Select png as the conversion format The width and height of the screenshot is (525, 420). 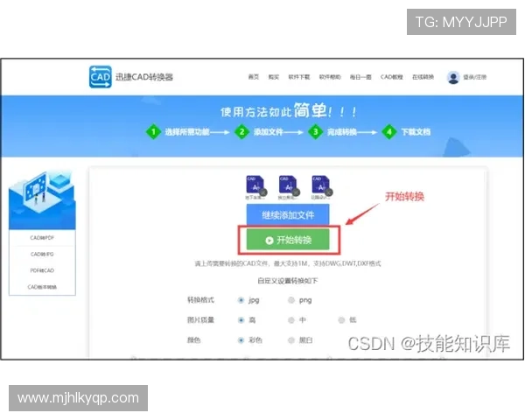pyautogui.click(x=291, y=300)
